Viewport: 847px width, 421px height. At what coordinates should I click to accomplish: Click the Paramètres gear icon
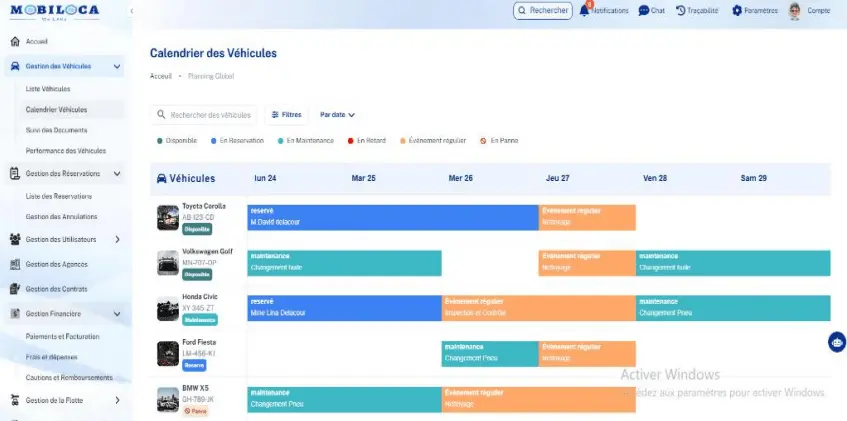click(x=737, y=11)
